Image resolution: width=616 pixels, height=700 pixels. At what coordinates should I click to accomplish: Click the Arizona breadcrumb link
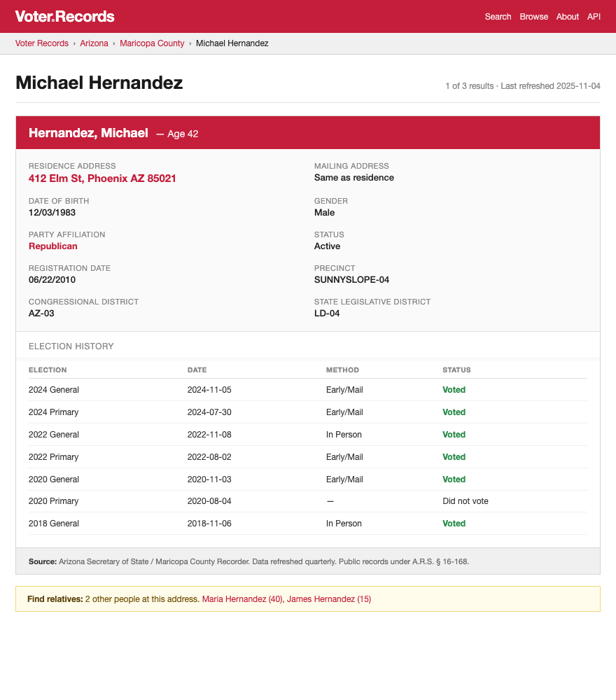tap(94, 43)
